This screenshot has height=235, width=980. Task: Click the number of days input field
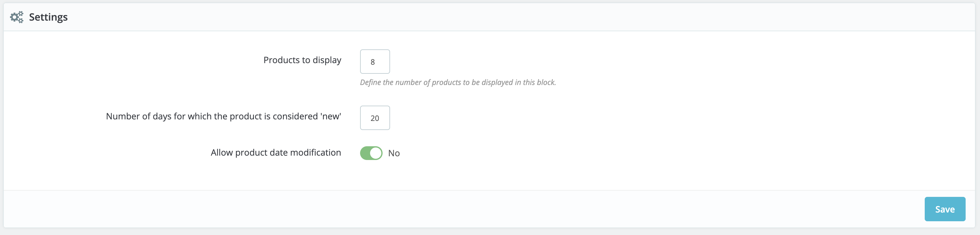coord(375,118)
